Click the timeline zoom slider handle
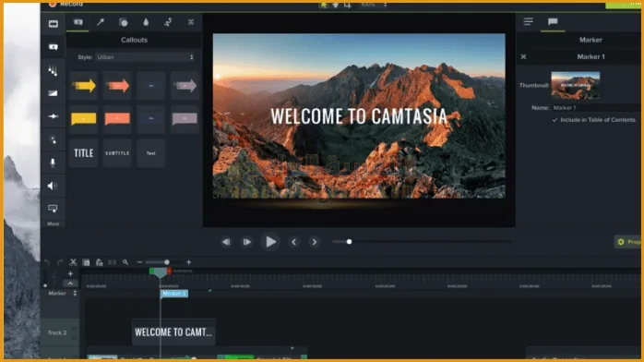Image resolution: width=644 pixels, height=362 pixels. pyautogui.click(x=167, y=262)
